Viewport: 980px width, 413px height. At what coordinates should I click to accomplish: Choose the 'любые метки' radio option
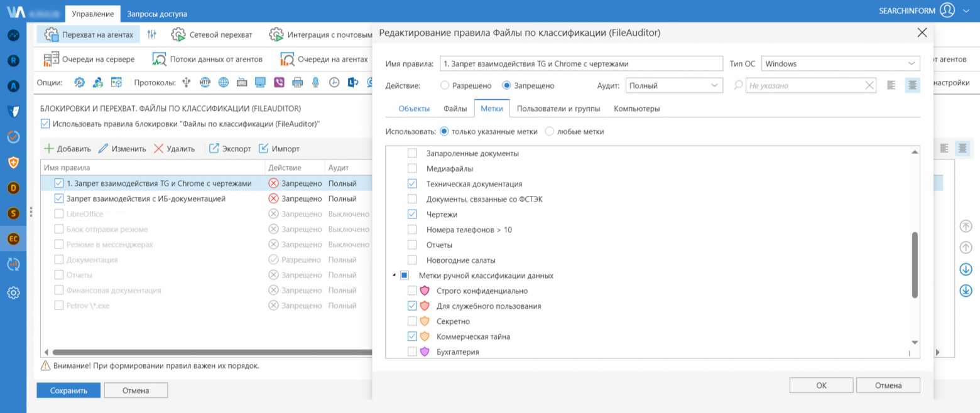(550, 132)
